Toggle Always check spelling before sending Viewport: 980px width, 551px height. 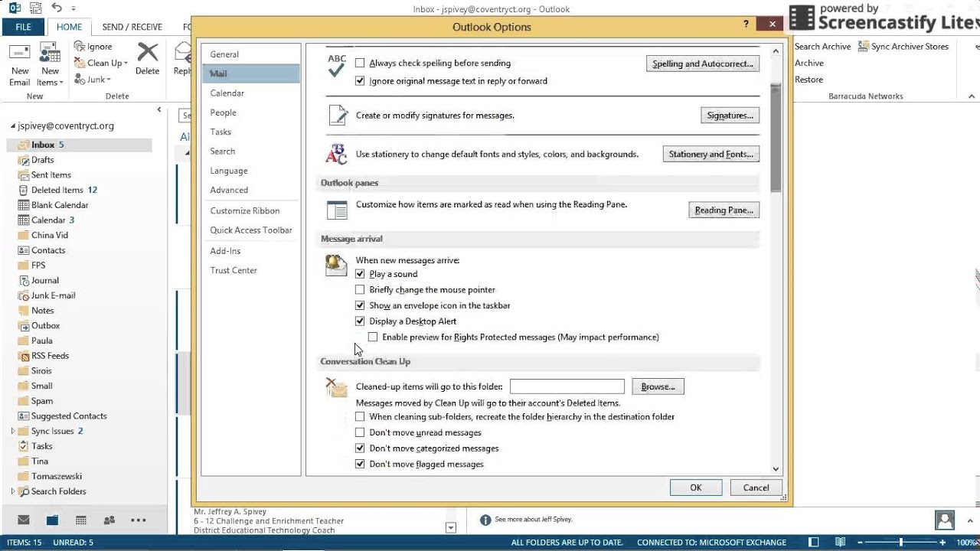tap(360, 64)
